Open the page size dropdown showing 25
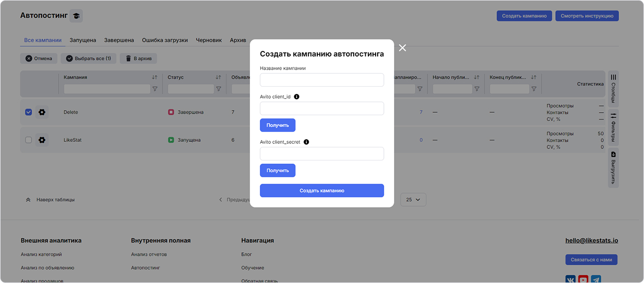 tap(413, 199)
